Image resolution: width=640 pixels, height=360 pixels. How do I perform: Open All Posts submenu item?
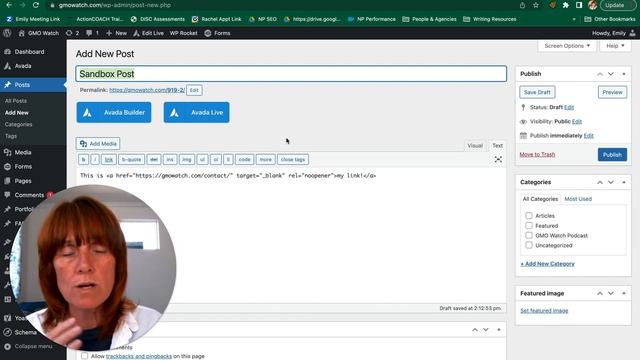pyautogui.click(x=16, y=101)
